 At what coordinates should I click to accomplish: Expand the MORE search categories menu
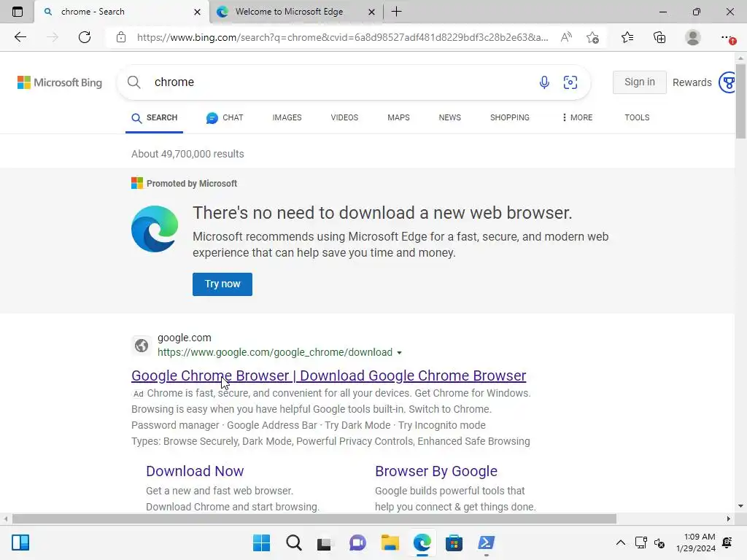coord(578,117)
